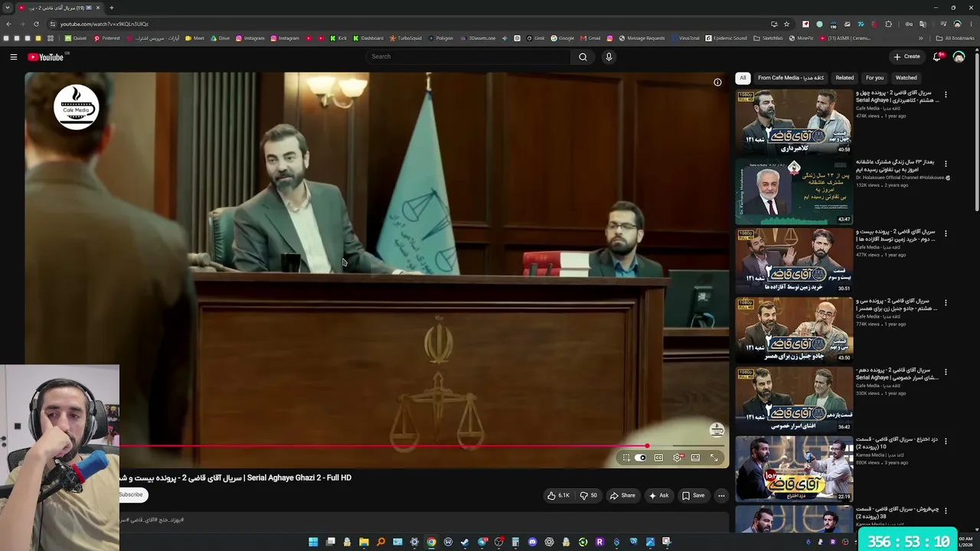Select the For you chip

point(874,77)
